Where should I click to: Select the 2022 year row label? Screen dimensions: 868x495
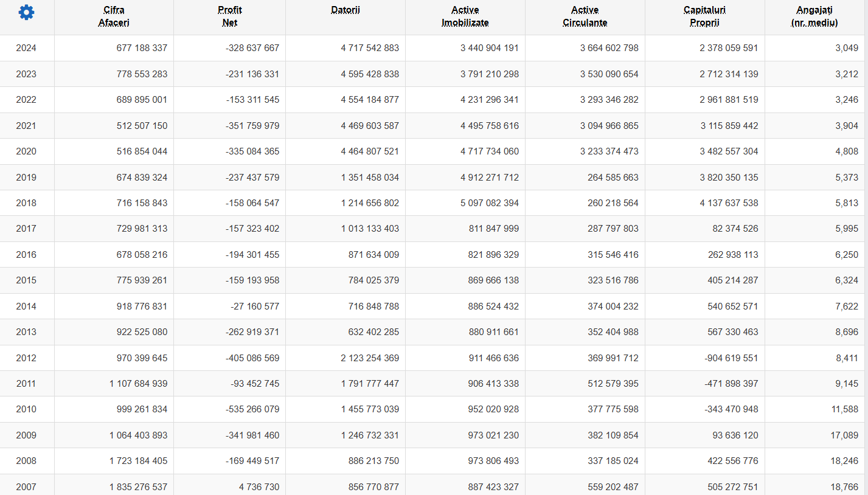click(26, 100)
